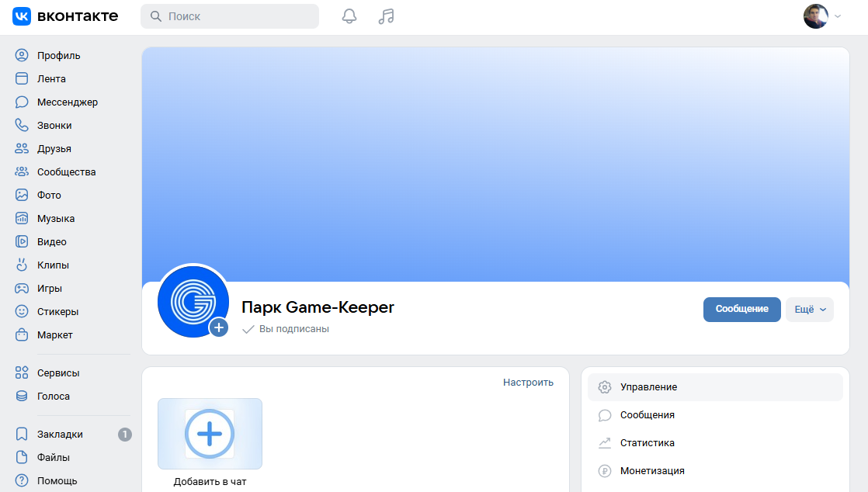The width and height of the screenshot is (868, 492).
Task: Expand the Ещё dropdown button
Action: (x=809, y=309)
